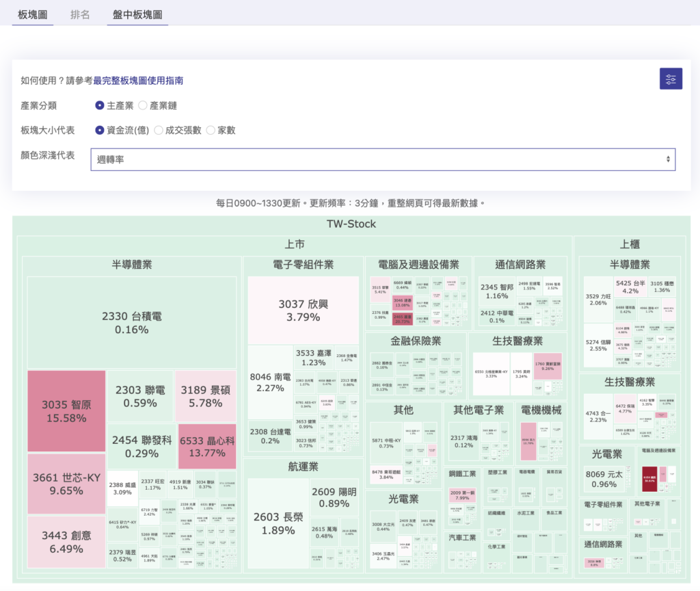Image resolution: width=700 pixels, height=591 pixels.
Task: Click the 3661 世芯-KY treemap block
Action: point(66,484)
